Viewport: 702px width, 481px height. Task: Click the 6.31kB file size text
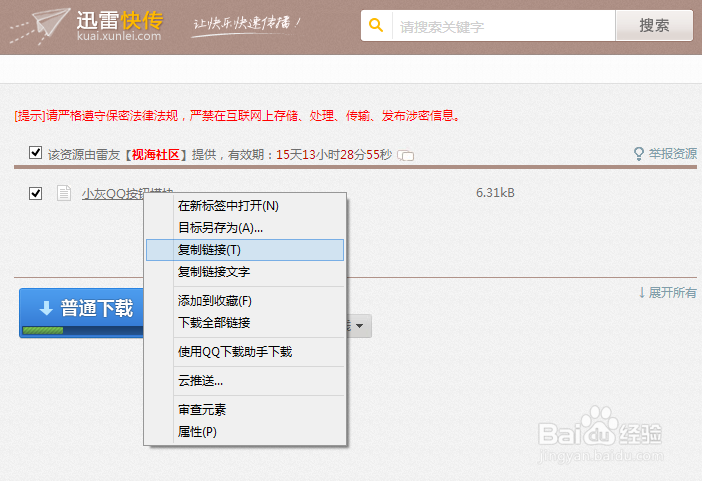coord(495,193)
